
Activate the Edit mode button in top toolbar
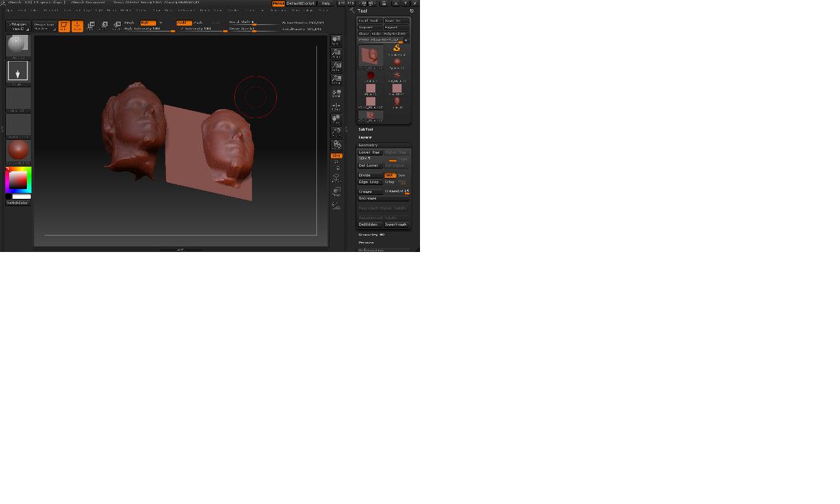[x=64, y=26]
